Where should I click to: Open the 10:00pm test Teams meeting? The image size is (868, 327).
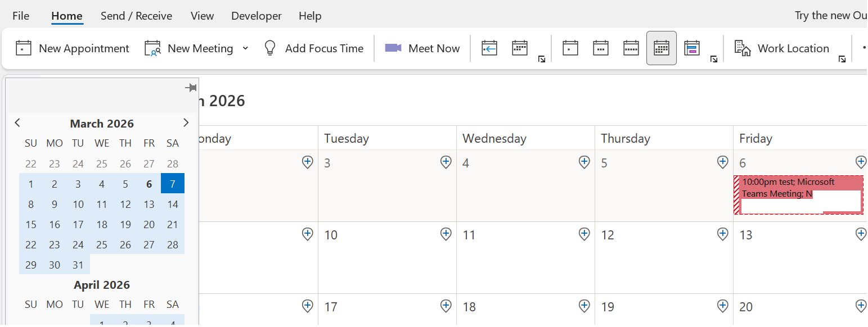tap(799, 194)
